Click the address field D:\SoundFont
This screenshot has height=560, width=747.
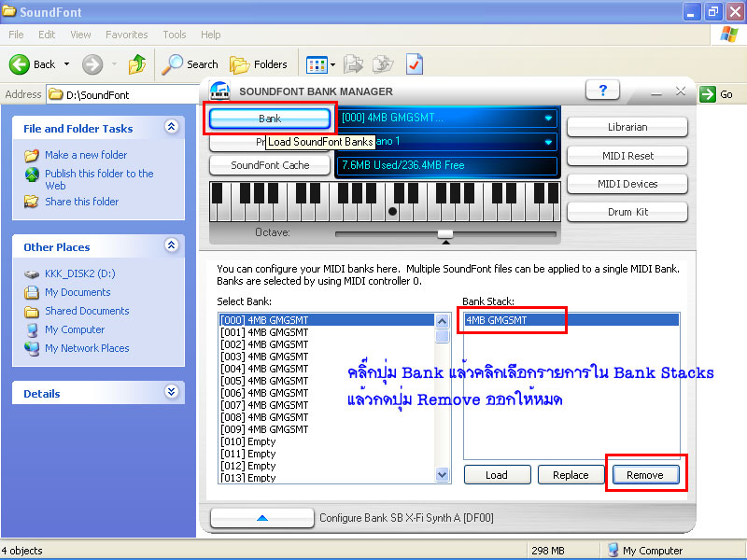(x=124, y=94)
